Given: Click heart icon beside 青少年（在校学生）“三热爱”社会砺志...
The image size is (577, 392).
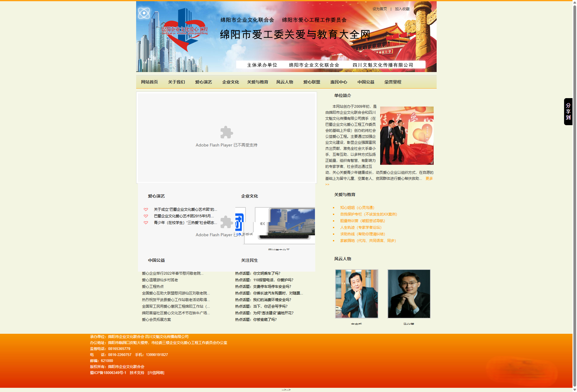Looking at the screenshot, I should [x=146, y=223].
